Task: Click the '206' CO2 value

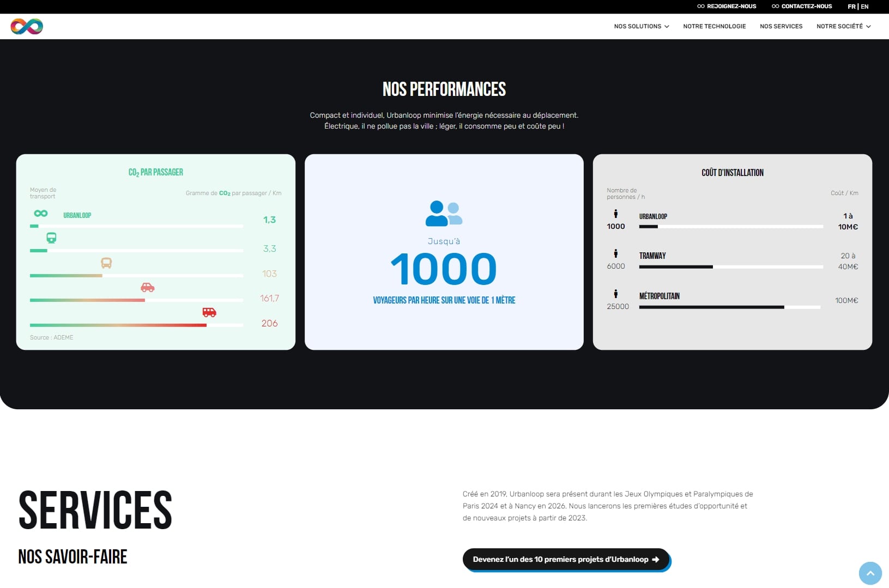Action: click(269, 323)
